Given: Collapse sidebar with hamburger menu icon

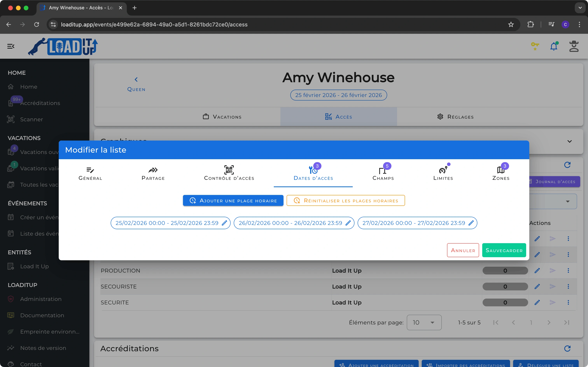Looking at the screenshot, I should [x=11, y=46].
